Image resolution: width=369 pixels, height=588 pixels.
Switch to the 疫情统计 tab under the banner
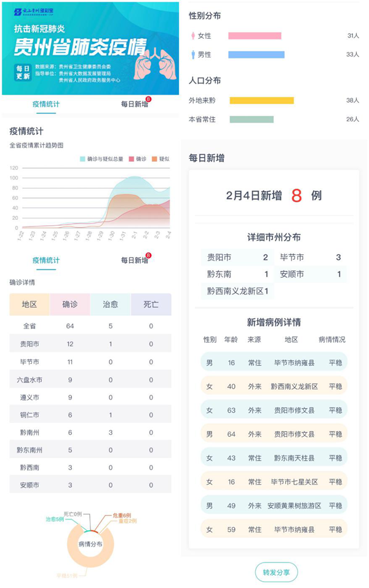46,104
